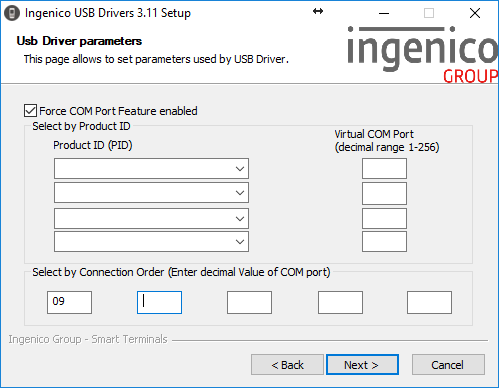This screenshot has width=499, height=388.
Task: Minimize the setup window
Action: [x=384, y=13]
